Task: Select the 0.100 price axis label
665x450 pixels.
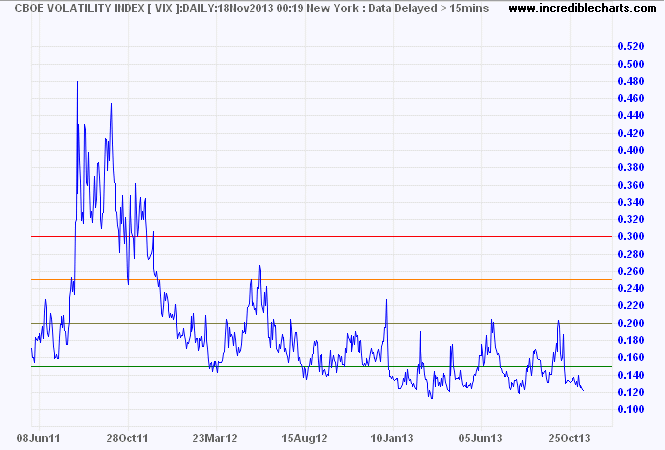Action: 631,409
